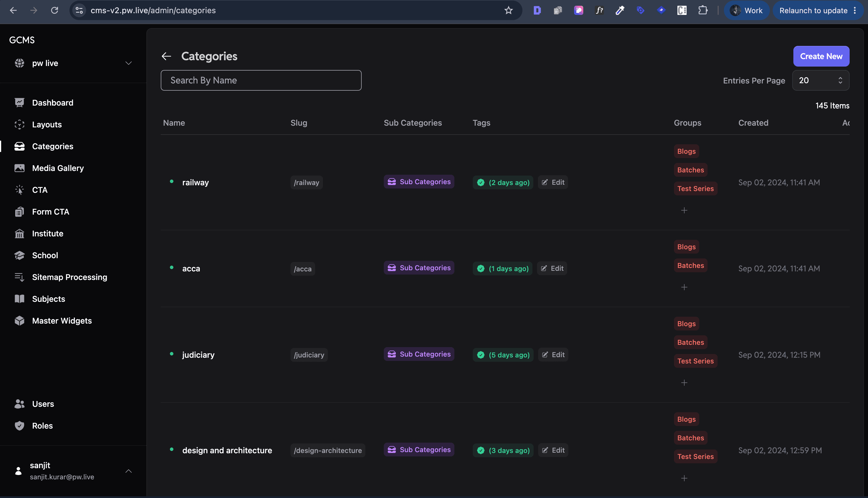This screenshot has width=868, height=498.
Task: Open Dashboard in the sidebar
Action: coord(52,103)
